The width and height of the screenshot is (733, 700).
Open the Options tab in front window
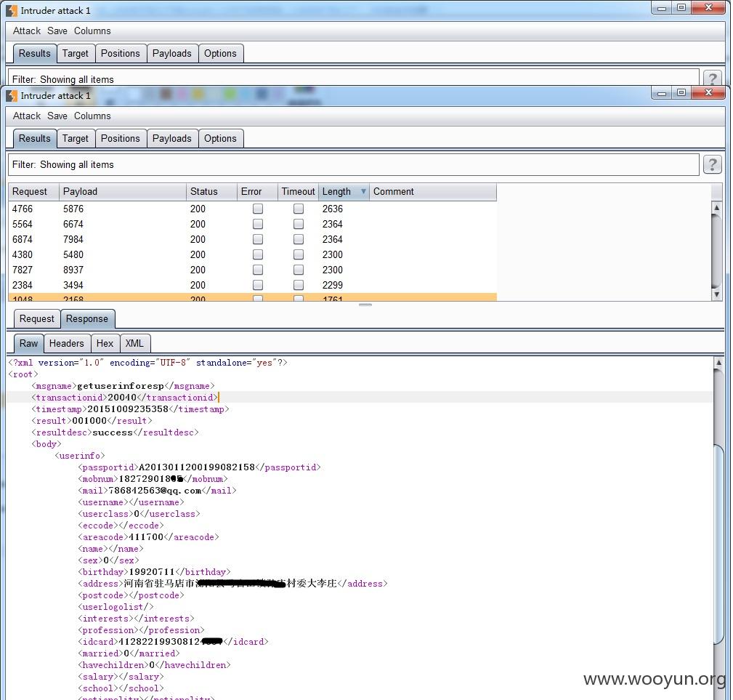pos(220,138)
